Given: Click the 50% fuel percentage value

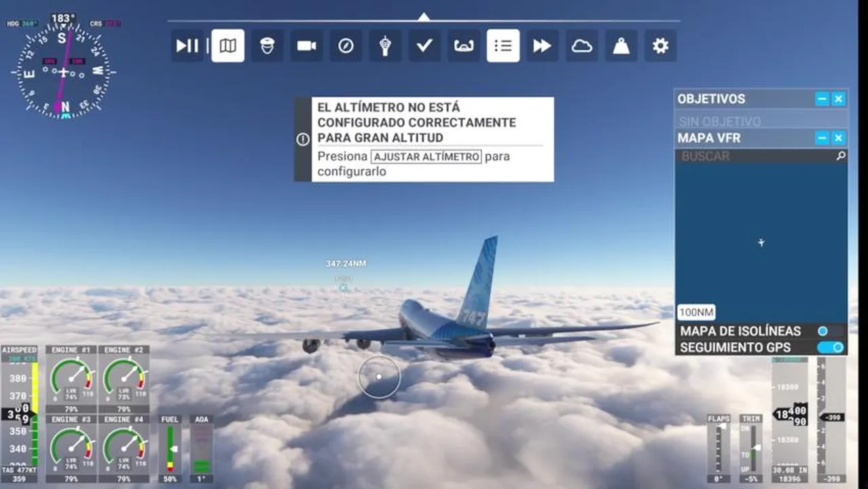Looking at the screenshot, I should click(170, 479).
